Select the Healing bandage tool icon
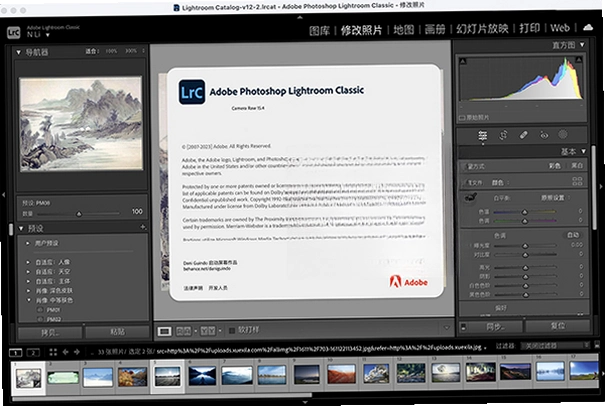This screenshot has height=406, width=605. point(523,135)
